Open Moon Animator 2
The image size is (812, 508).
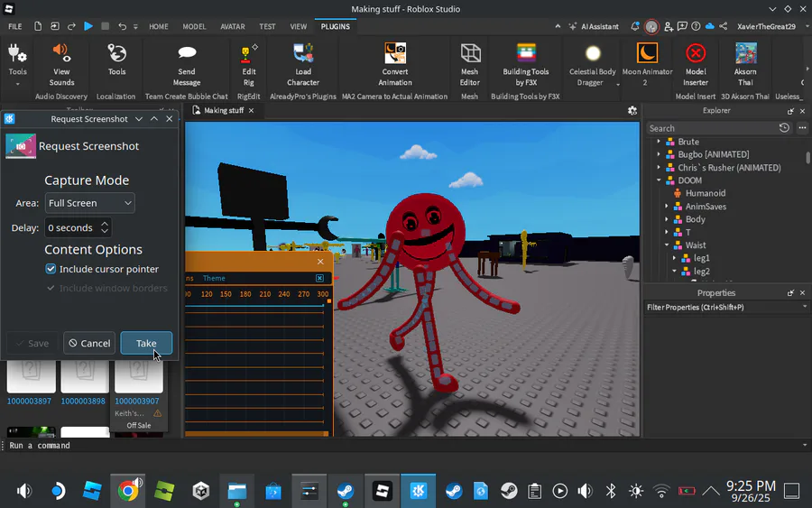[x=647, y=64]
